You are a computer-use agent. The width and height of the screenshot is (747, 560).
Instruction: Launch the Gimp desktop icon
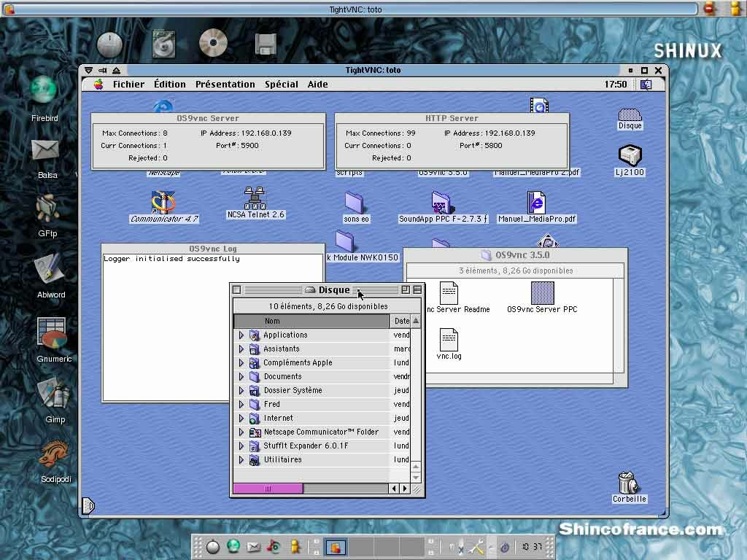point(54,394)
